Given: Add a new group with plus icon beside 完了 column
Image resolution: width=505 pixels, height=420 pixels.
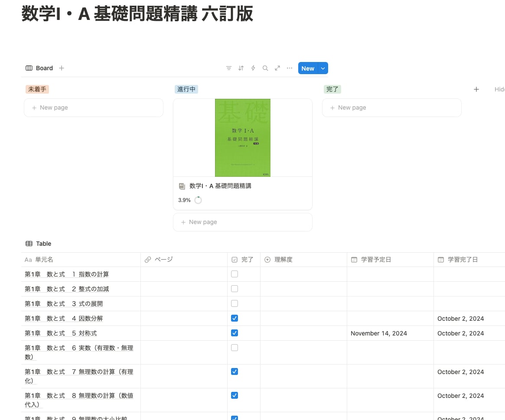Looking at the screenshot, I should pyautogui.click(x=476, y=89).
